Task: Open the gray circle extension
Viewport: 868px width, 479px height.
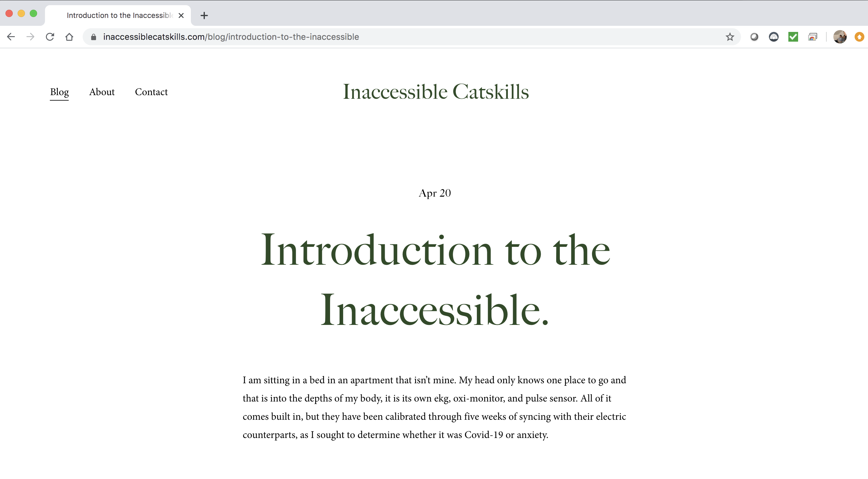Action: pyautogui.click(x=754, y=37)
